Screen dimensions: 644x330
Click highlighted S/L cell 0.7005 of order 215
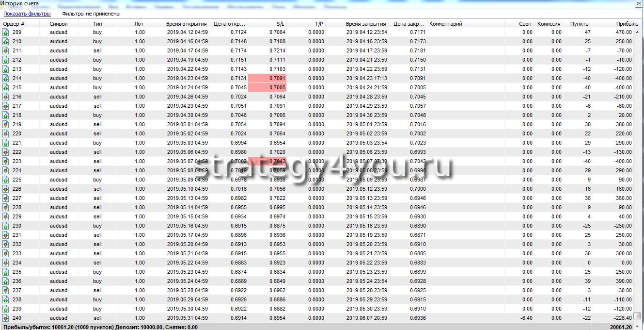(x=267, y=87)
